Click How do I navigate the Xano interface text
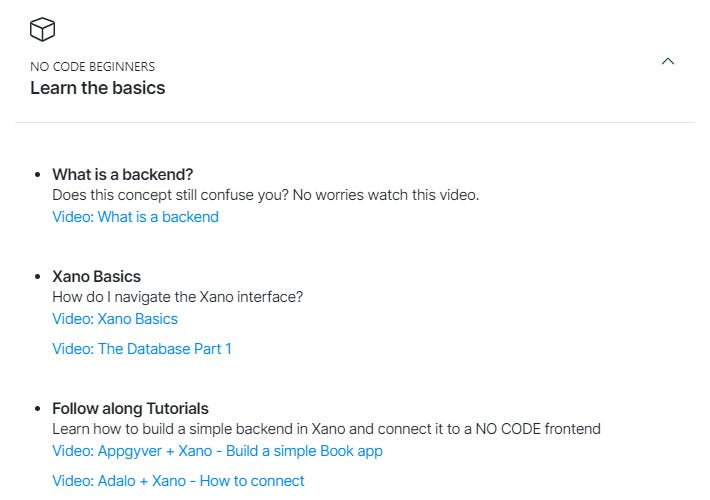Image resolution: width=710 pixels, height=500 pixels. point(178,297)
